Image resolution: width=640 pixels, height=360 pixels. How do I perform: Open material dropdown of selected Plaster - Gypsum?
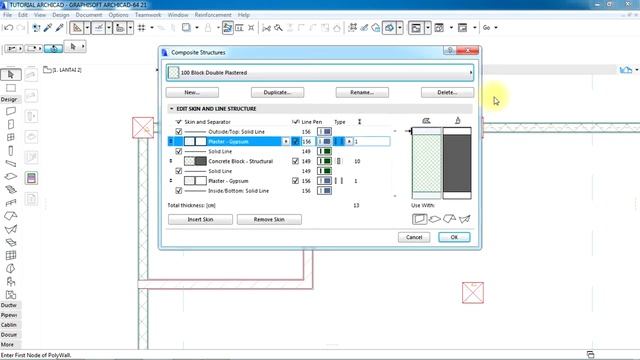[286, 142]
